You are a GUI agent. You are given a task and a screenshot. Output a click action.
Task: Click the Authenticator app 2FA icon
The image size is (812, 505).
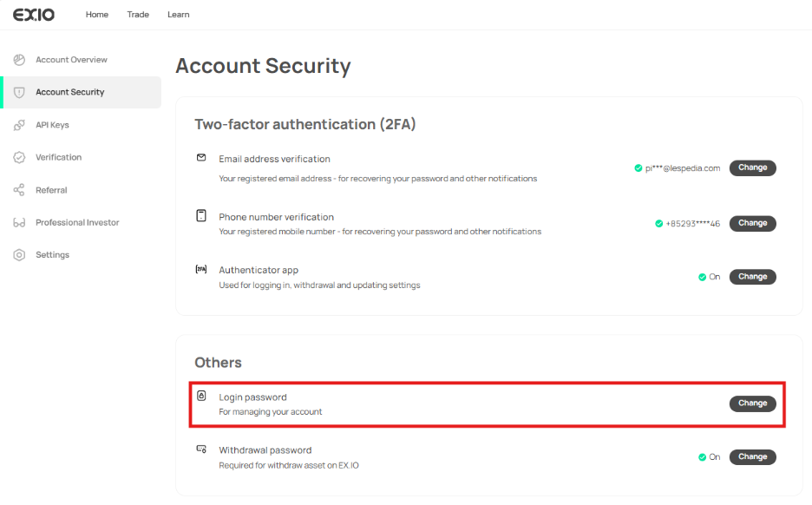pyautogui.click(x=201, y=270)
